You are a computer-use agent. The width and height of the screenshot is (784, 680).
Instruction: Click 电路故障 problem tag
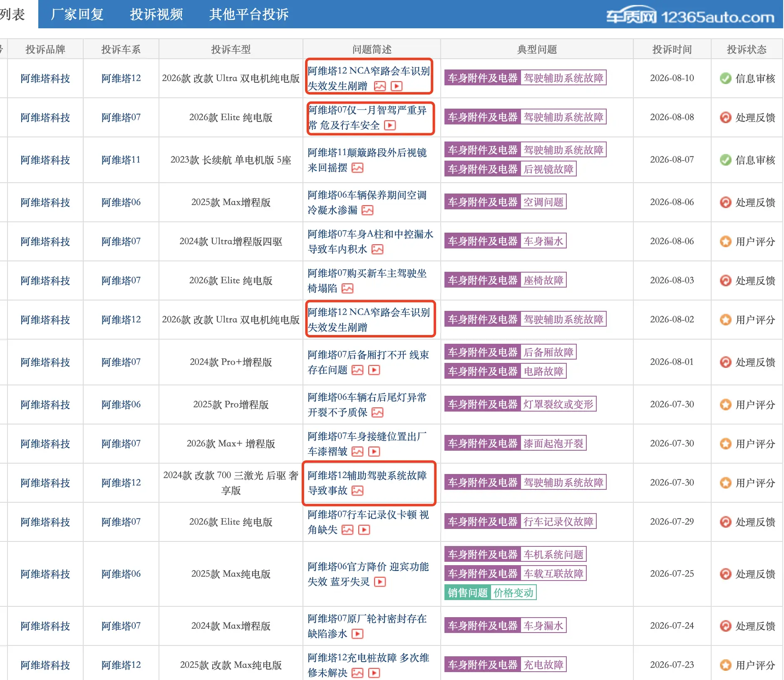[x=543, y=371]
